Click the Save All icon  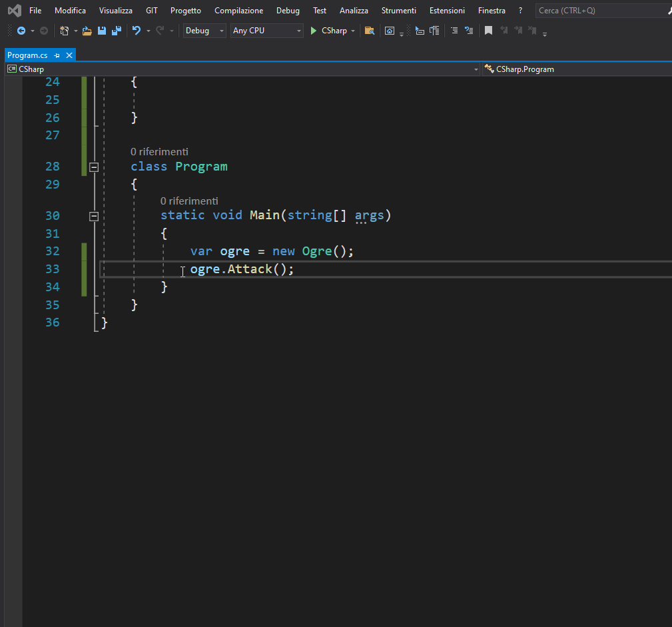[117, 31]
